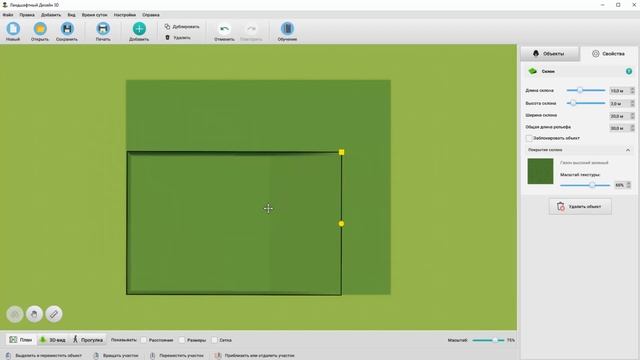640x360 pixels.
Task: Delete selection with toolbar Удалить item
Action: coord(178,38)
